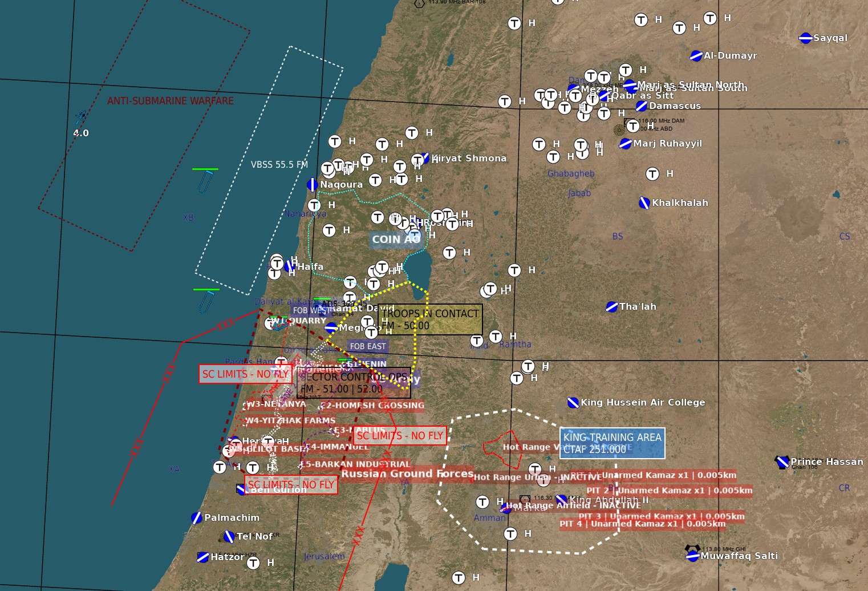Select the Prince Hassan airbase icon
This screenshot has width=868, height=591.
[782, 462]
